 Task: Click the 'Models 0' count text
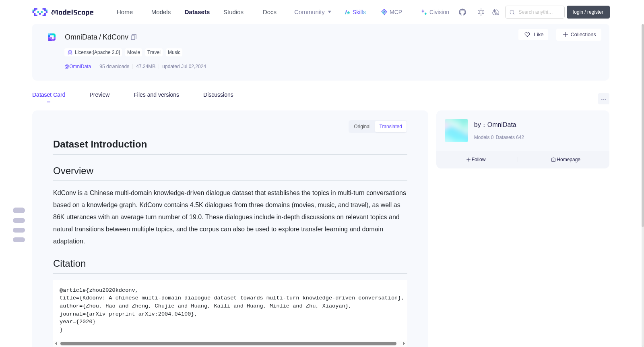pyautogui.click(x=484, y=137)
